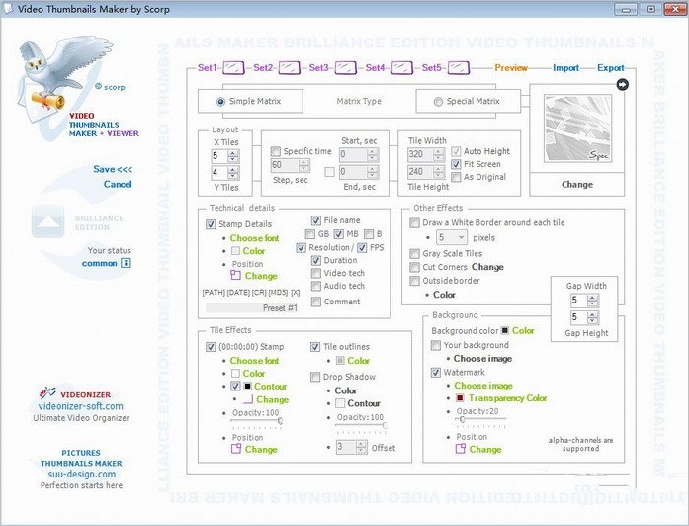Click the Background color swatch

505,330
